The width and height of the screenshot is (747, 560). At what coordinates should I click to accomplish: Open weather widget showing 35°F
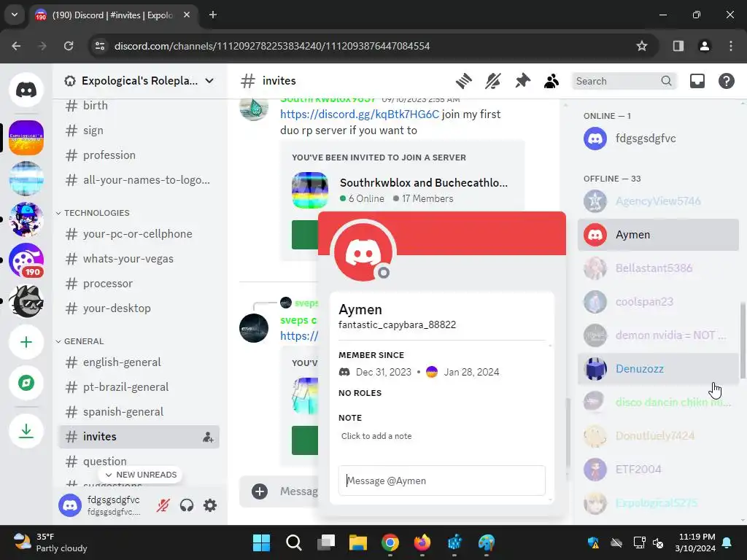coord(50,542)
